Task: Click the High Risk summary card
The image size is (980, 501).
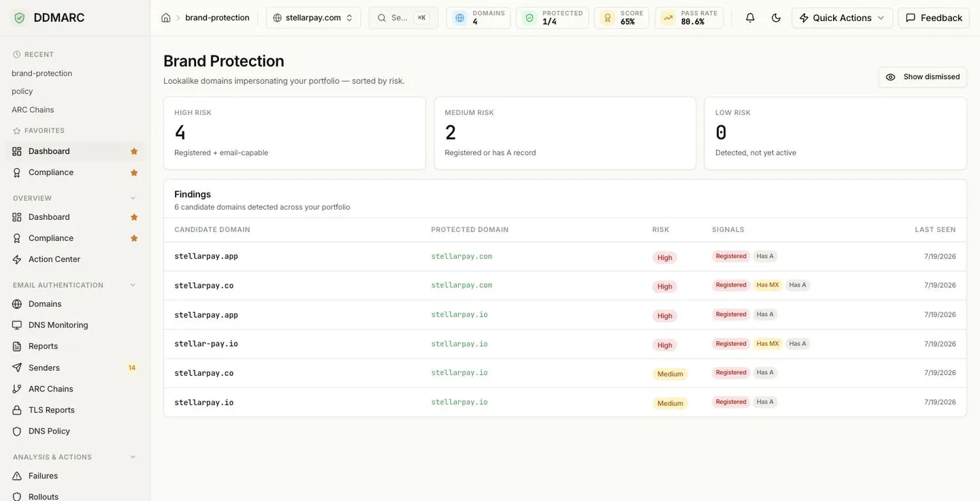Action: coord(295,133)
